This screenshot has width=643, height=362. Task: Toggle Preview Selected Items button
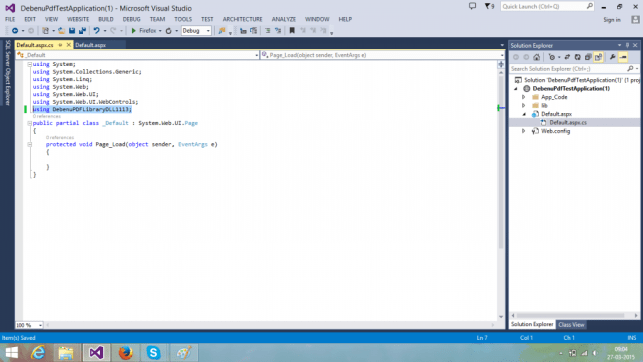point(623,57)
